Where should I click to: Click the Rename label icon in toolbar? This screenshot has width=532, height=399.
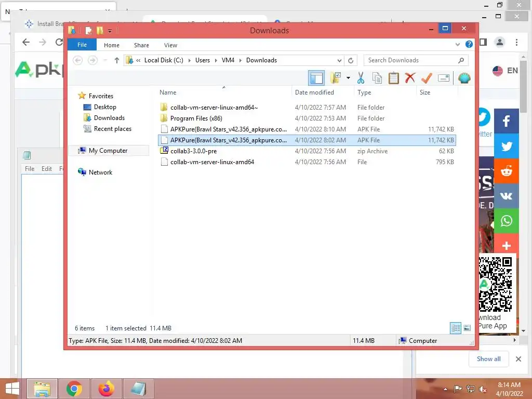pyautogui.click(x=444, y=78)
